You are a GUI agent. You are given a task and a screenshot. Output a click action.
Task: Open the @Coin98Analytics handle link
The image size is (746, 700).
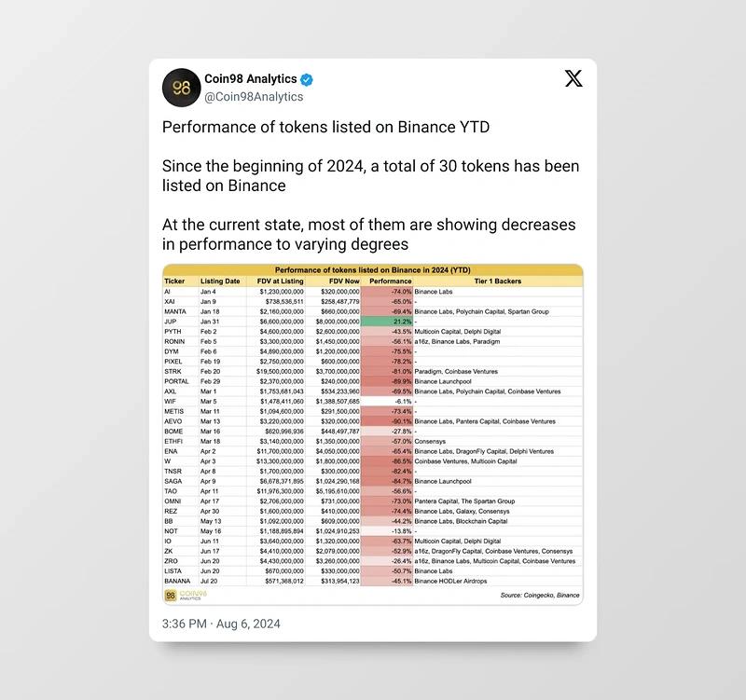pos(254,96)
